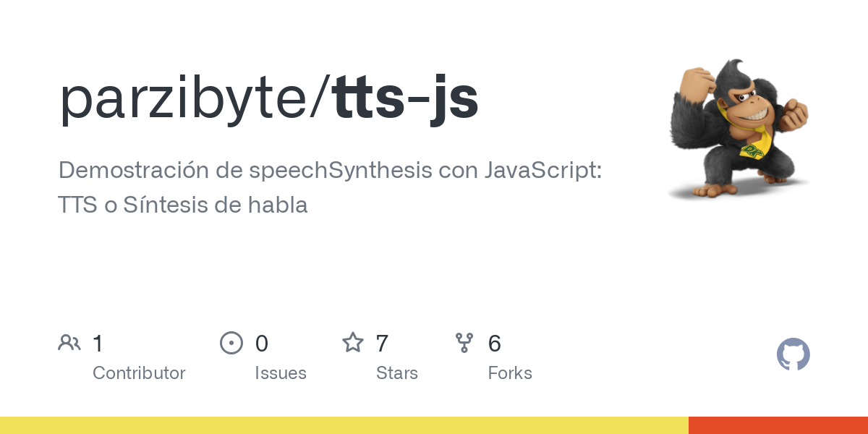Image resolution: width=868 pixels, height=434 pixels.
Task: Select the yellow JavaScript language bar segment
Action: click(344, 425)
